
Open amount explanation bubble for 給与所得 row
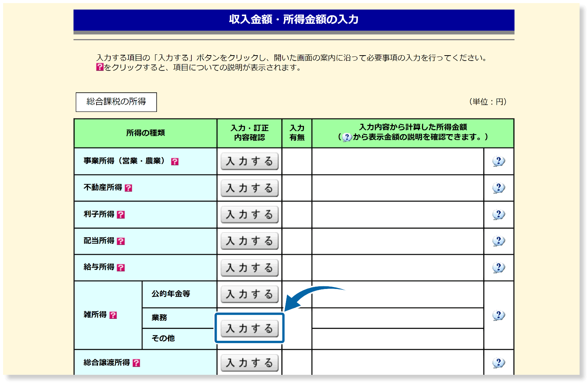(499, 267)
